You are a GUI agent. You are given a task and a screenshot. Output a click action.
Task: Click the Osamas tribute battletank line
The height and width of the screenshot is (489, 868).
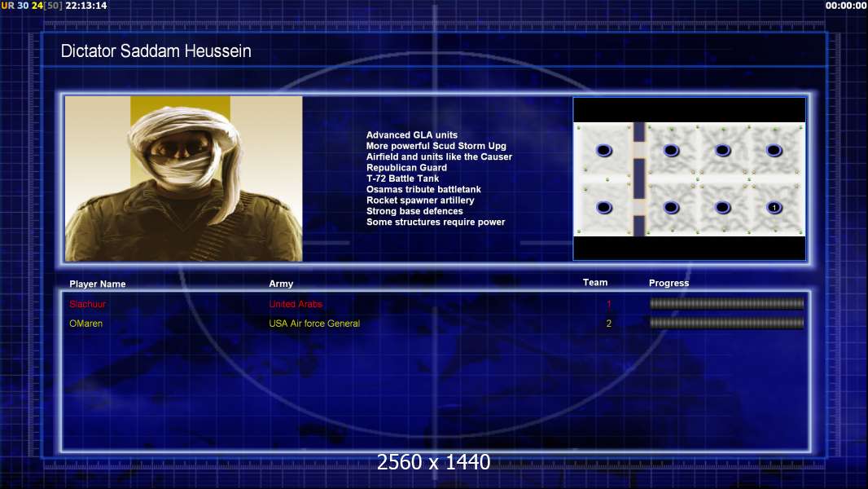tap(423, 189)
